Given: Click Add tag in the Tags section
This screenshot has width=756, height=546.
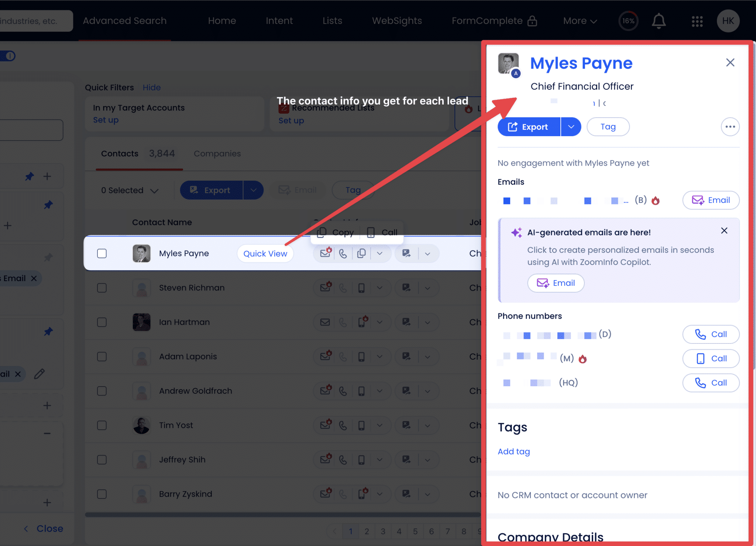Looking at the screenshot, I should pyautogui.click(x=513, y=451).
